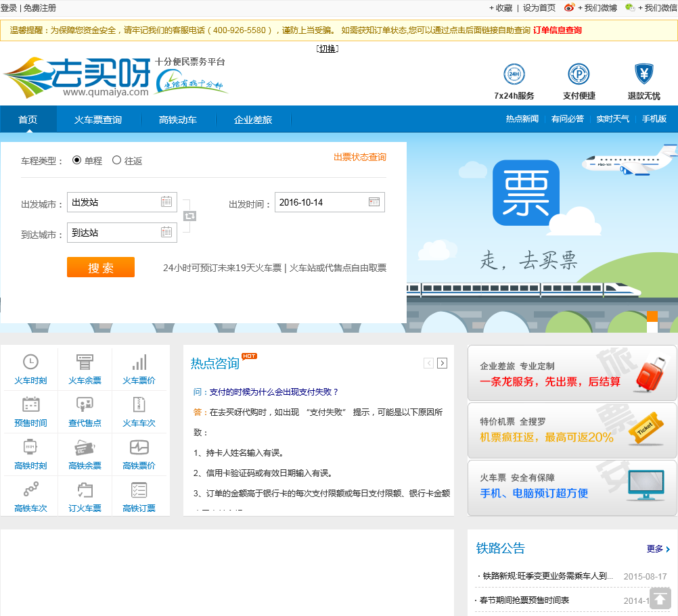Show next 热点咨询 item with right arrow
678x616 pixels.
click(442, 363)
